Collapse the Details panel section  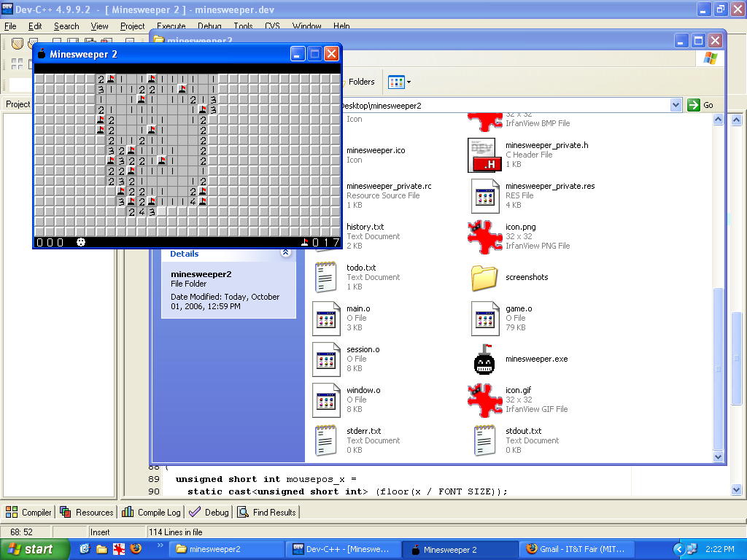(x=285, y=253)
